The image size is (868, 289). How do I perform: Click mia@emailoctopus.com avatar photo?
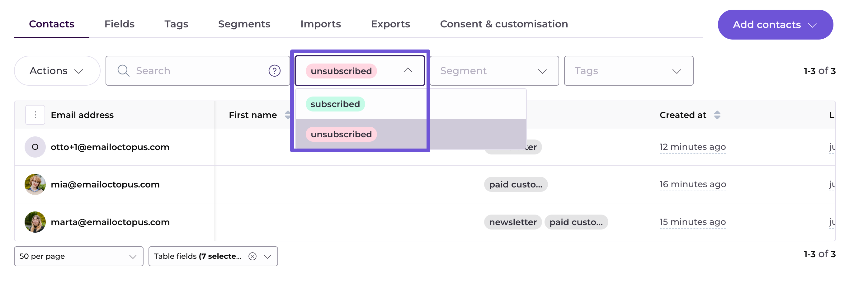pos(35,184)
